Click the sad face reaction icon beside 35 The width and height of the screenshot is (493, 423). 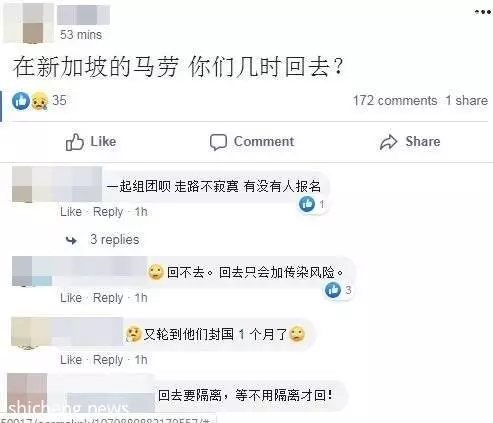(x=39, y=101)
